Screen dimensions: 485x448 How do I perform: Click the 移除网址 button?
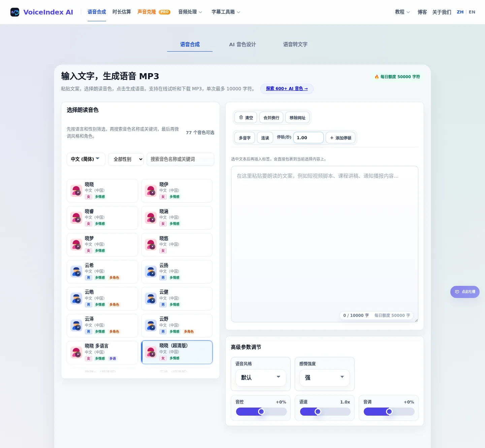click(x=297, y=118)
